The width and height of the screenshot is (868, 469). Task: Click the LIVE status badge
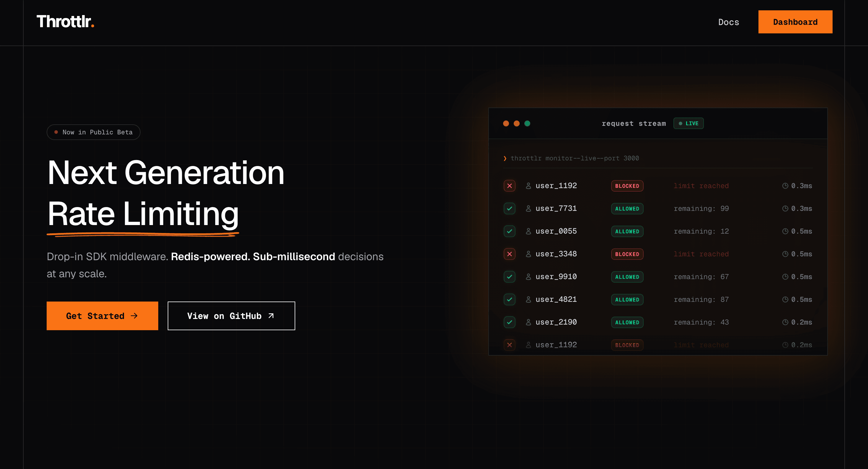point(688,123)
